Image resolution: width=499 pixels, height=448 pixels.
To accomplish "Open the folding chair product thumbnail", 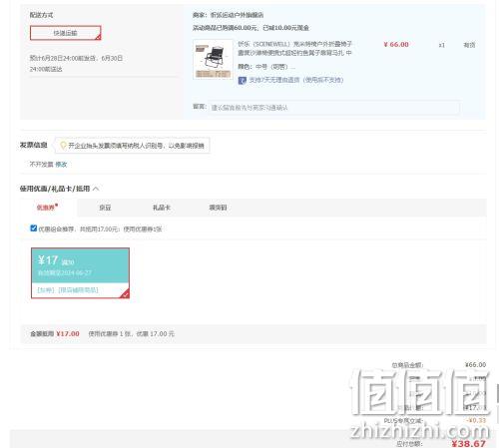I will pos(214,60).
